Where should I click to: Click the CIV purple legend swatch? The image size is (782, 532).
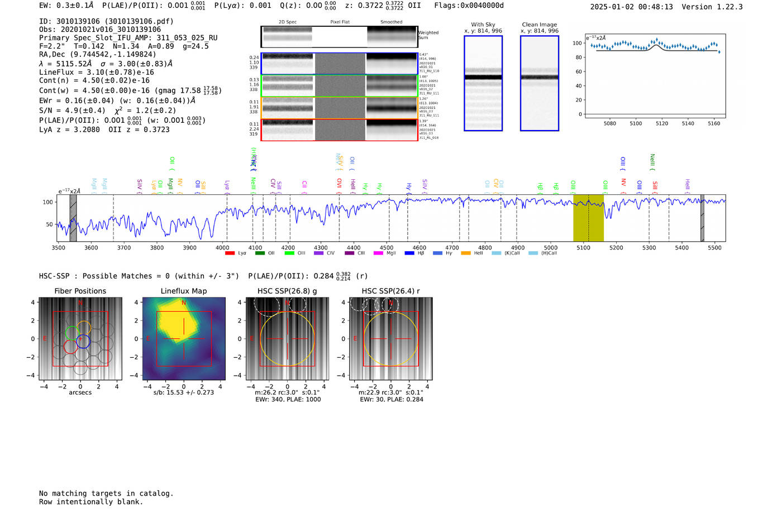click(x=319, y=253)
